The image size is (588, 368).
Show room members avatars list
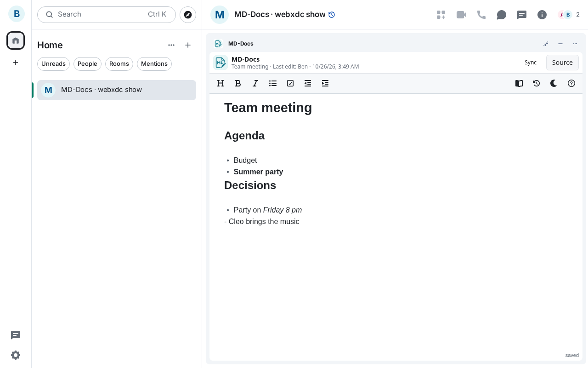(569, 15)
